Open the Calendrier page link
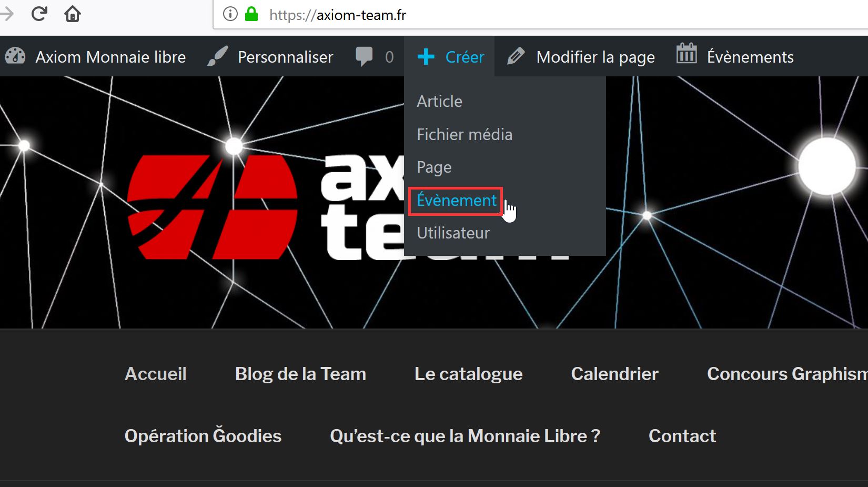The width and height of the screenshot is (868, 487). coord(614,374)
